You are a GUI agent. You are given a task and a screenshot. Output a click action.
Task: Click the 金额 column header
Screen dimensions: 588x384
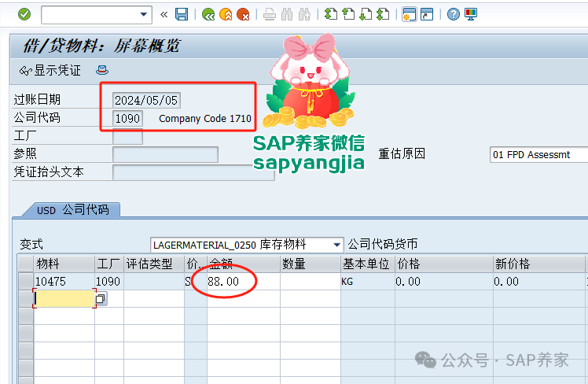pos(244,264)
